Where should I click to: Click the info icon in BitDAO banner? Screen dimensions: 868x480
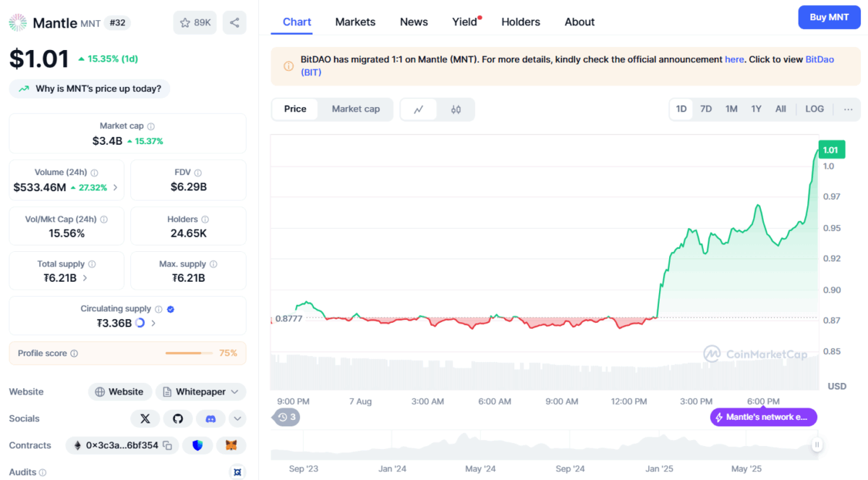pos(289,66)
